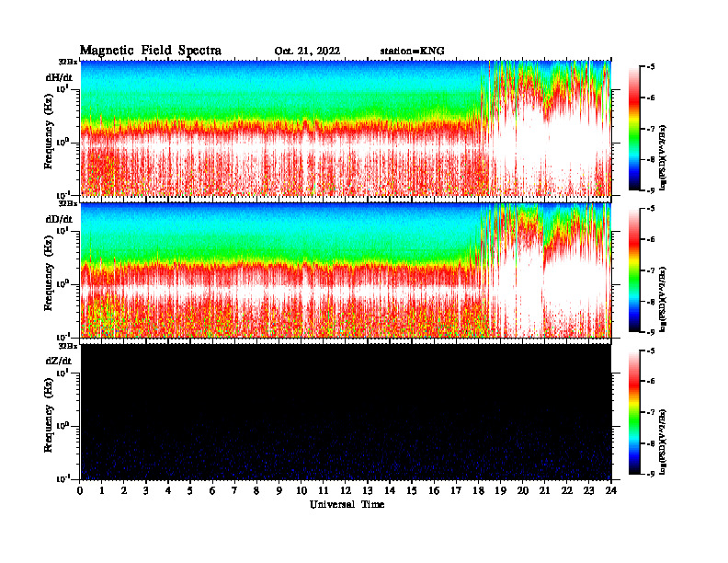Click the '32Hz' label above dH/dt panel
This screenshot has height=563, width=728.
(68, 62)
